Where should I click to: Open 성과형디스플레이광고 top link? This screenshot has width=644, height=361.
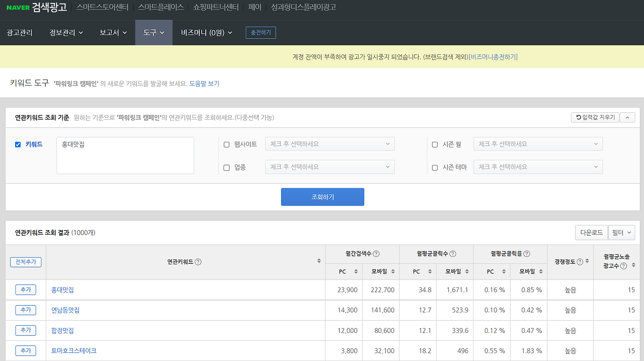[303, 8]
